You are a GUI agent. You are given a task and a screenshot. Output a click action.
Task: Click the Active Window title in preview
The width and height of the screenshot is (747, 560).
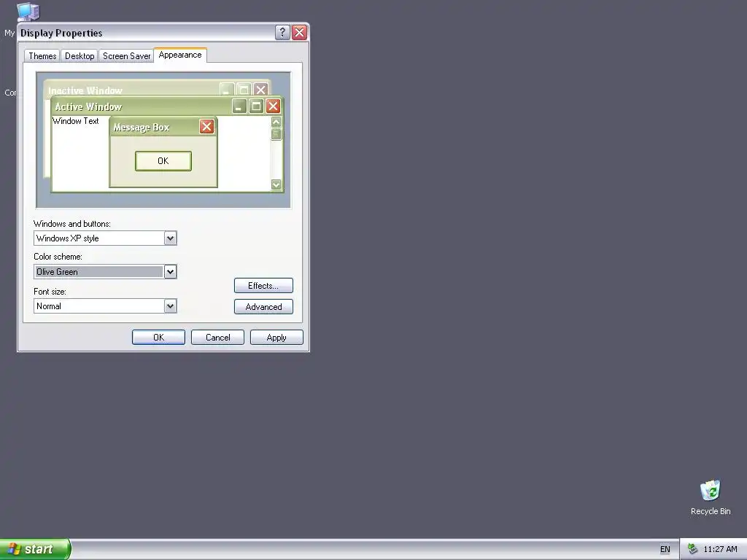pyautogui.click(x=88, y=106)
